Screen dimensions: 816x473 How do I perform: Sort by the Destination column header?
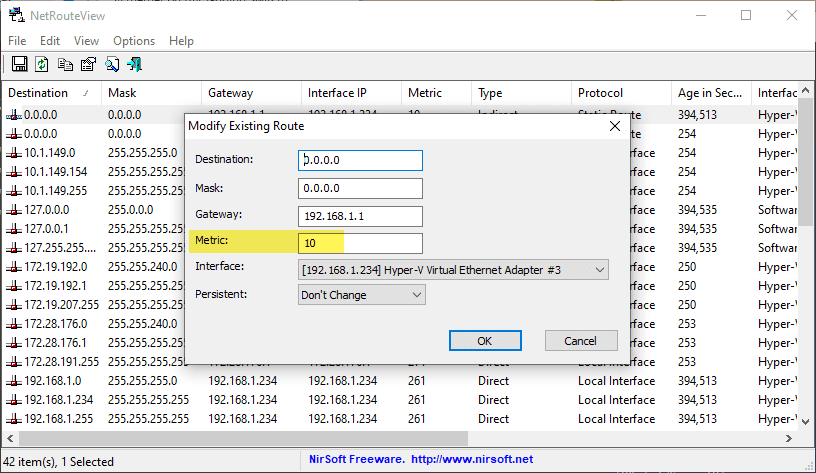click(x=40, y=93)
